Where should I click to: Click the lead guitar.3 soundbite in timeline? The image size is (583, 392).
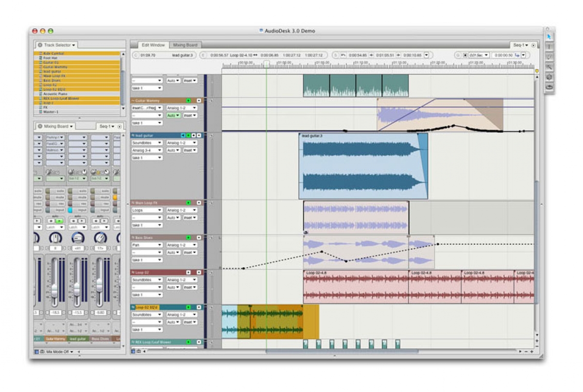[x=363, y=166]
